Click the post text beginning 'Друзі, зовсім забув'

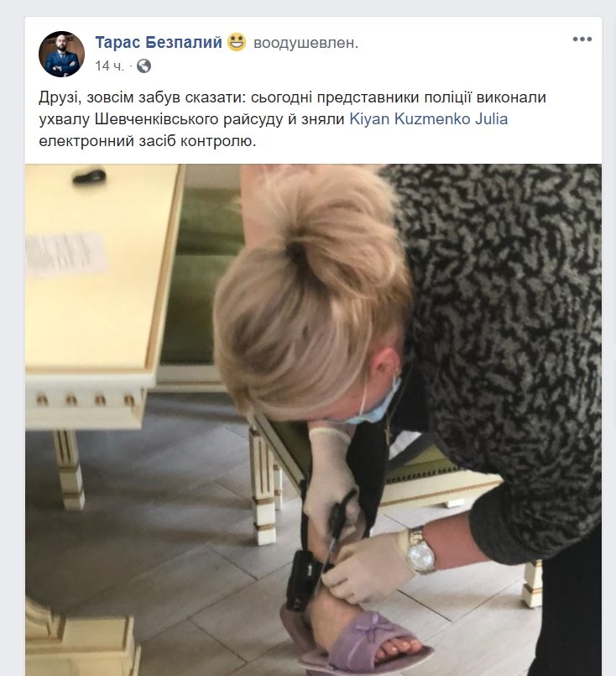point(293,119)
